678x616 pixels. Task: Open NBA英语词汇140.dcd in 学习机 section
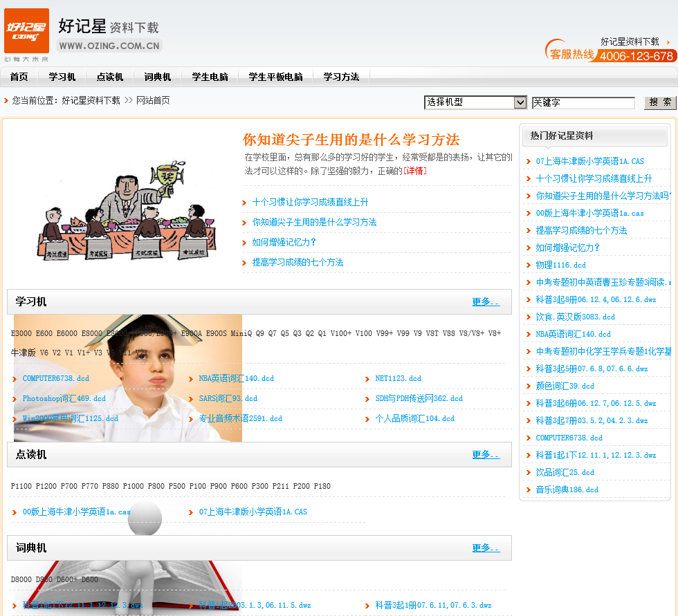click(x=236, y=378)
